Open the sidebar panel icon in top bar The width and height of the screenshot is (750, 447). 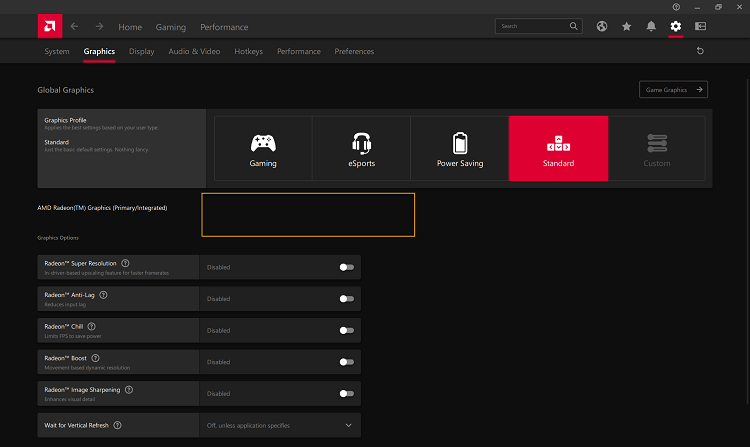[x=700, y=26]
